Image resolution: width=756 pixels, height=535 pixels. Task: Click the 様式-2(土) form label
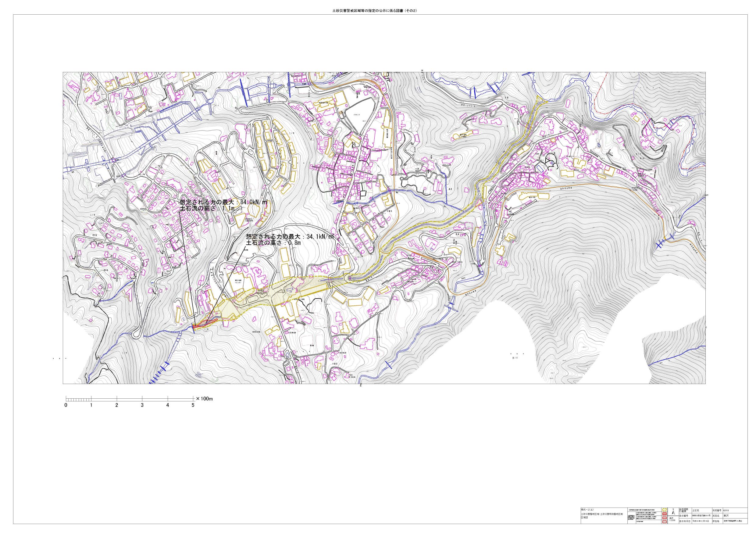tap(587, 510)
